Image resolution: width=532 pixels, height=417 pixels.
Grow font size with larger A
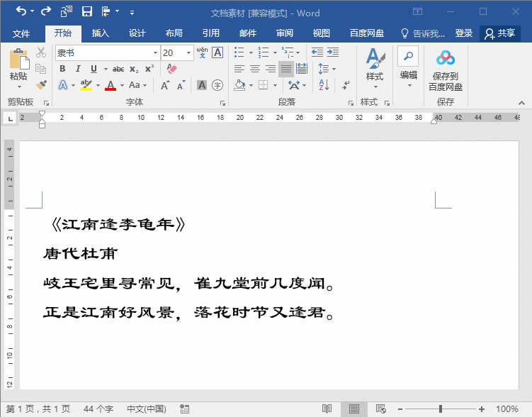point(165,85)
